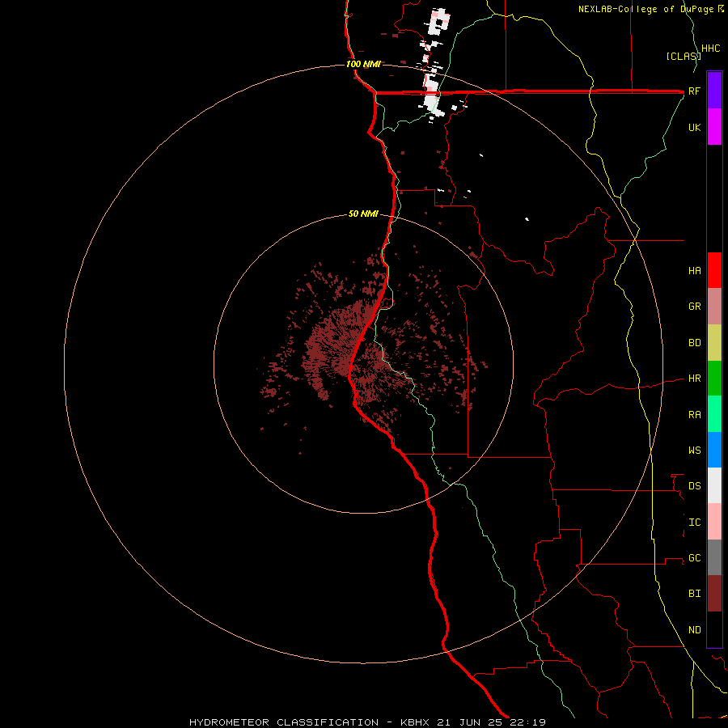The width and height of the screenshot is (728, 728).
Task: Click the RF purple legend swatch
Action: point(714,91)
